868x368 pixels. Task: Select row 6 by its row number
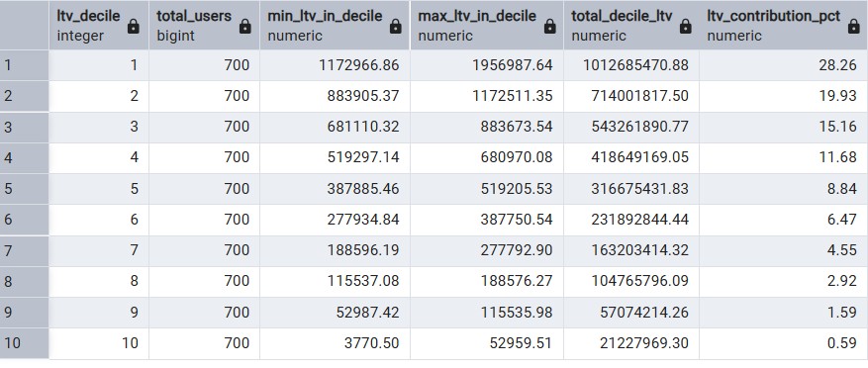click(25, 221)
